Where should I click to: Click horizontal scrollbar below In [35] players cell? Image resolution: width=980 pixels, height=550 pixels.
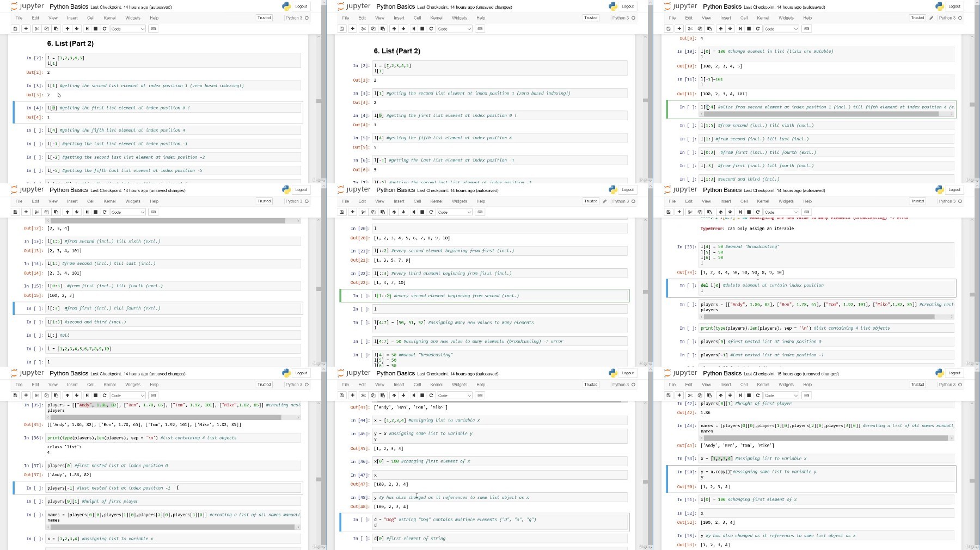pyautogui.click(x=166, y=417)
